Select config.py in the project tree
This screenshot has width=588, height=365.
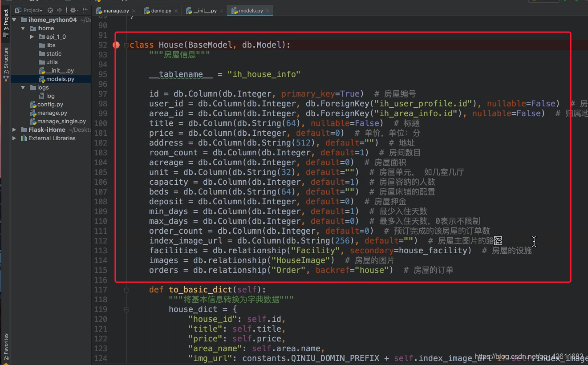50,105
